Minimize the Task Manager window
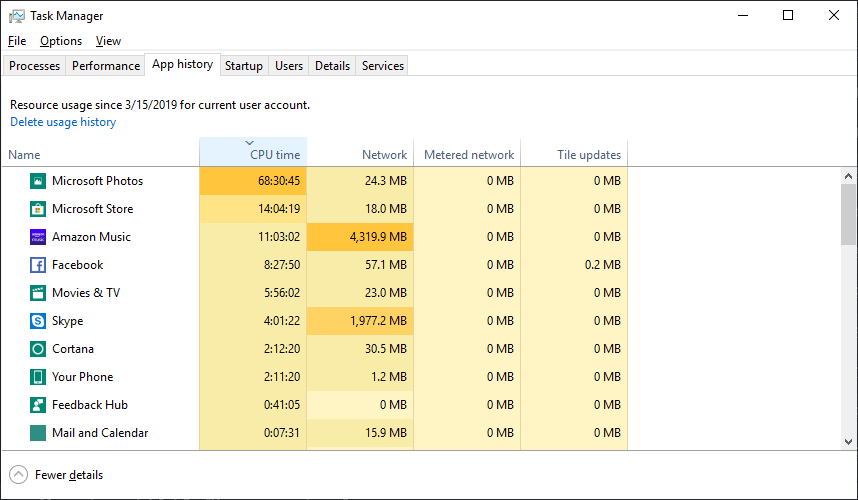Screen dimensions: 858x500 pos(743,15)
